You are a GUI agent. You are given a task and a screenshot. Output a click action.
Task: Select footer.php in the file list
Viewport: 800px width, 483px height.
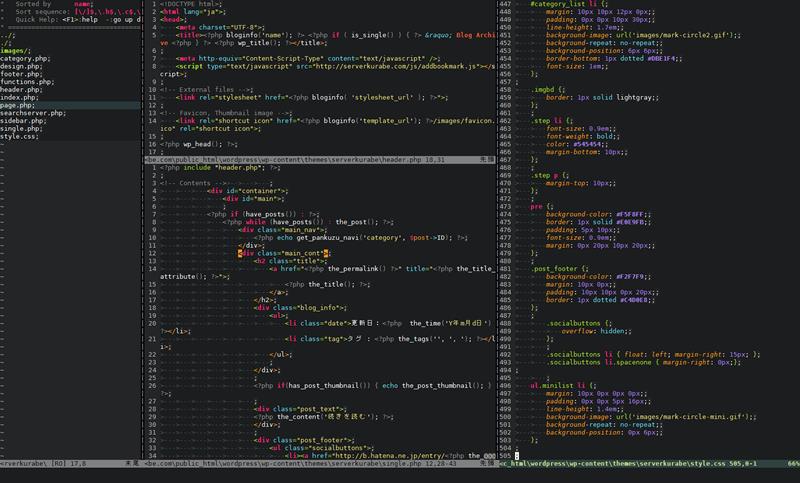[21, 74]
